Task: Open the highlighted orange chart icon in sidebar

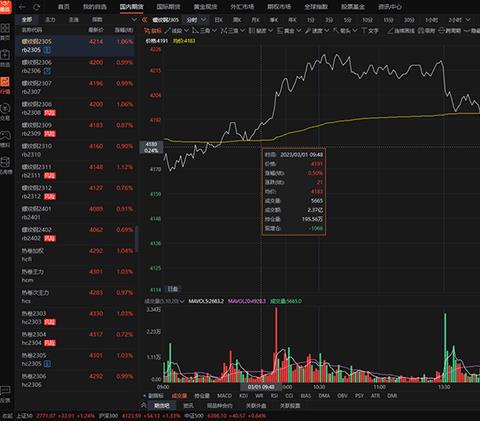Action: tap(5, 81)
